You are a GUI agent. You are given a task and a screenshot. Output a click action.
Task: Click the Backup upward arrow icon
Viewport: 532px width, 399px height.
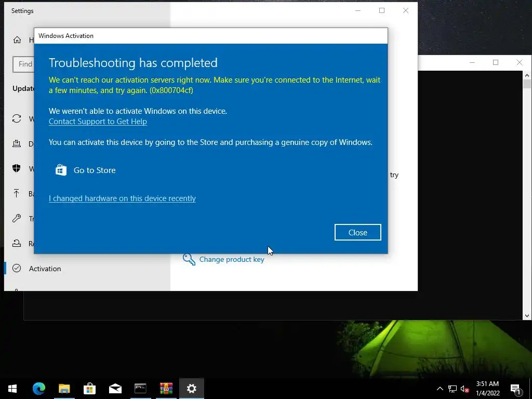[17, 193]
